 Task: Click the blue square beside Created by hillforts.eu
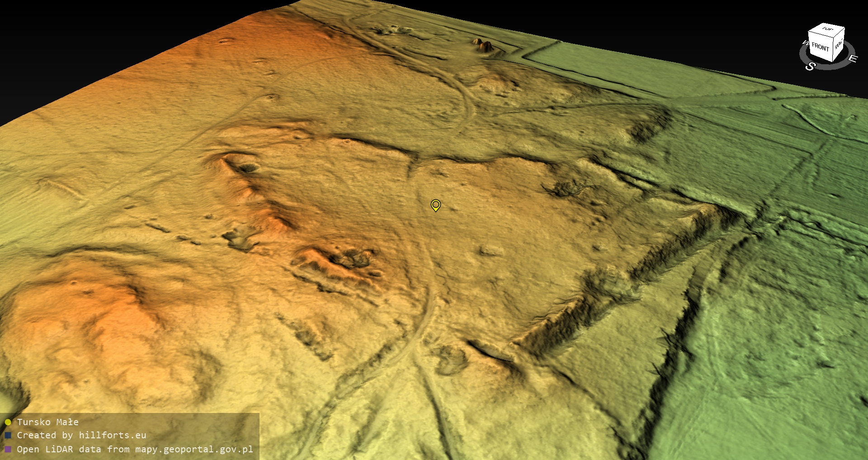[8, 436]
